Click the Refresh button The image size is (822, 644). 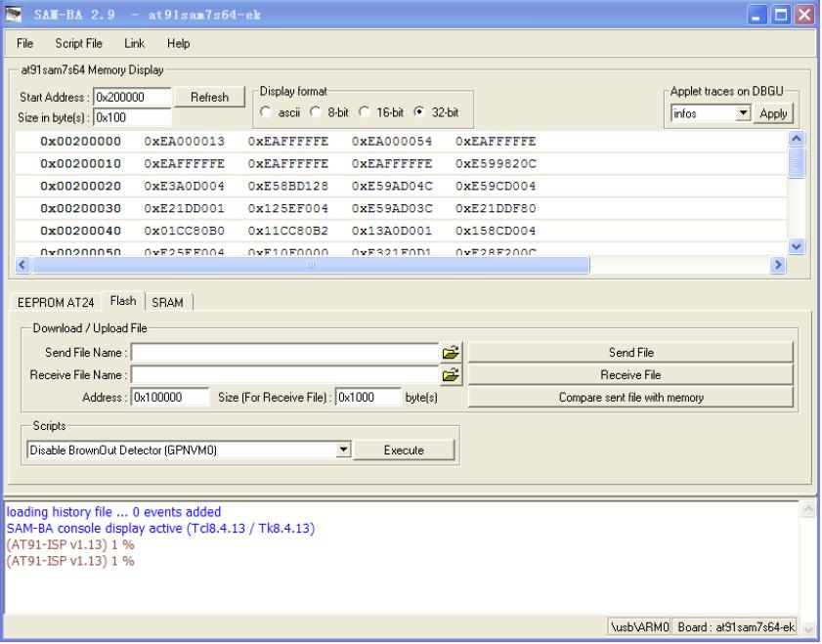(210, 98)
